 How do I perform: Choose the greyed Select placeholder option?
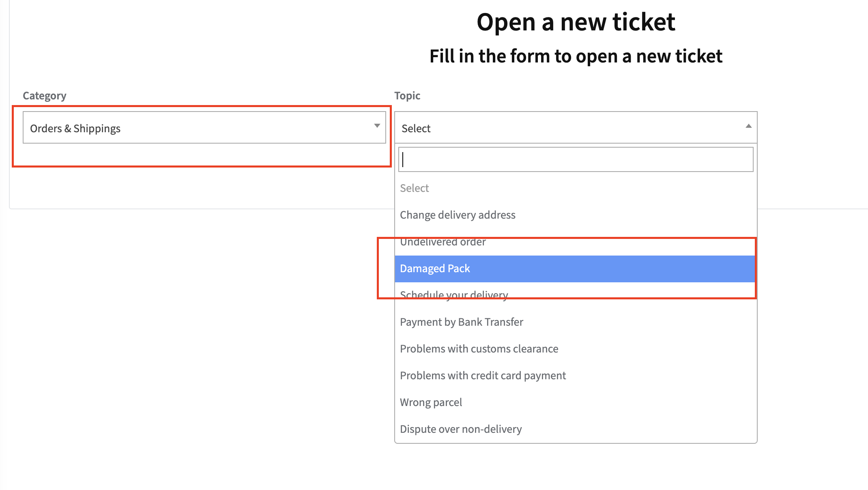coord(415,188)
